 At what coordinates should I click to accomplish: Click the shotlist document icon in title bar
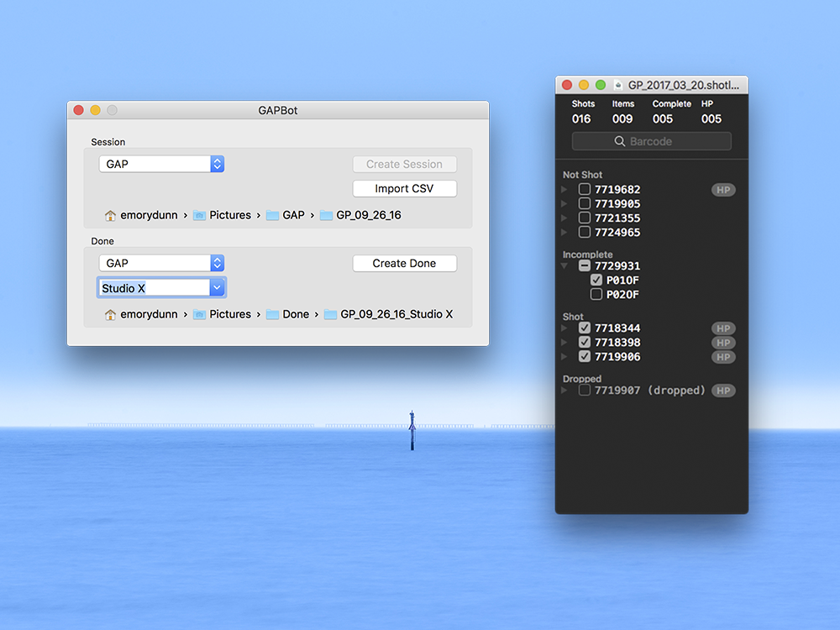click(618, 85)
